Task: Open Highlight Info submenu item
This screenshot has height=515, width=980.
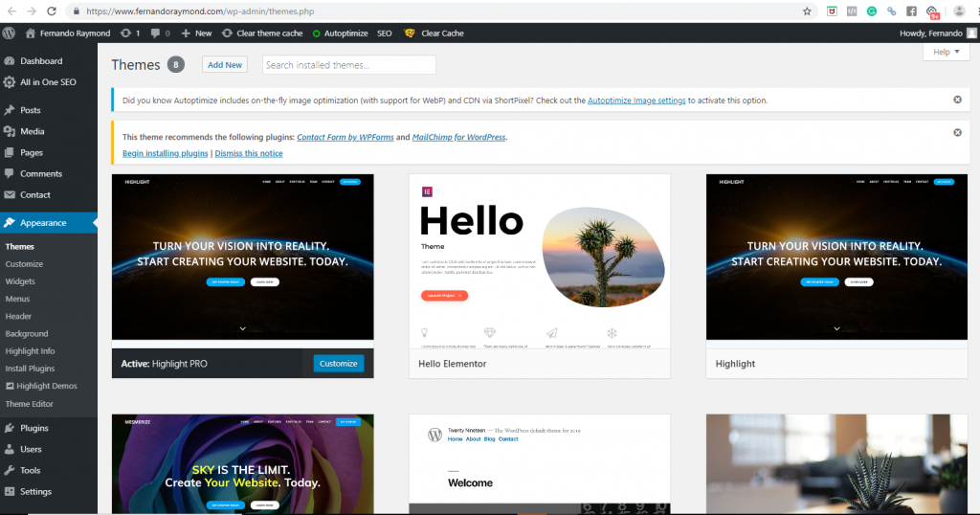Action: (x=30, y=351)
